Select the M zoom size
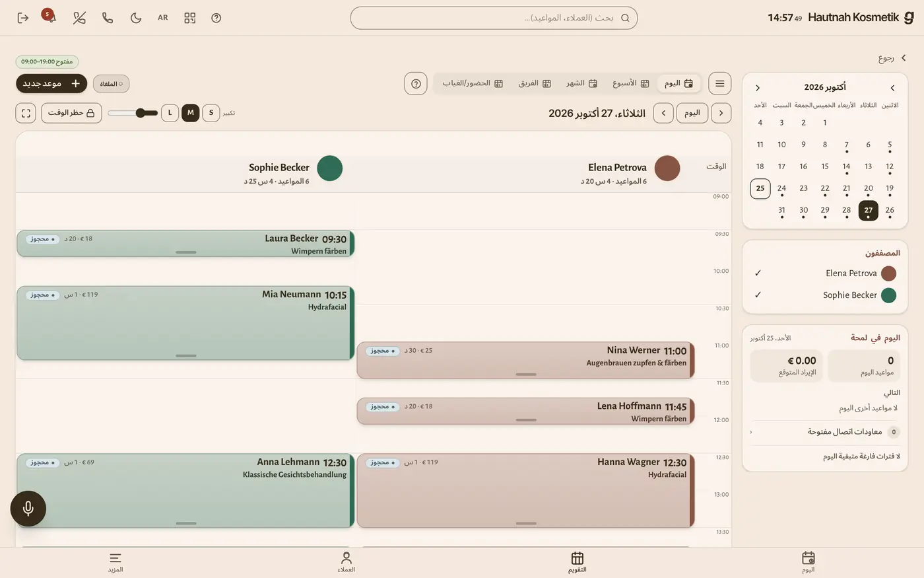Screen dimensions: 924x578 191,113
